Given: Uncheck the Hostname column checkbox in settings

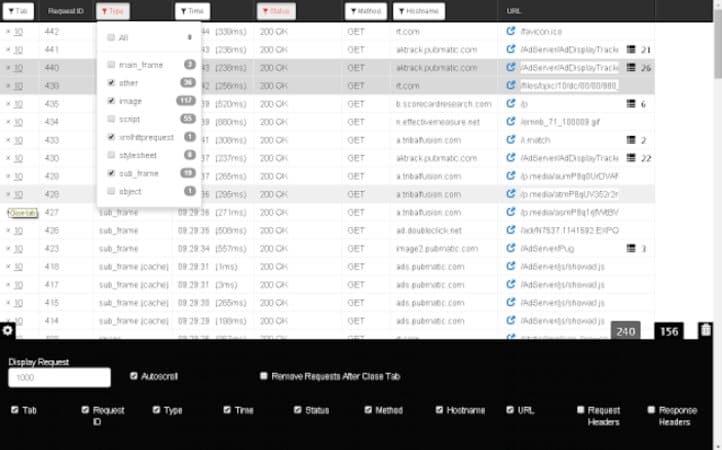Looking at the screenshot, I should pyautogui.click(x=439, y=409).
